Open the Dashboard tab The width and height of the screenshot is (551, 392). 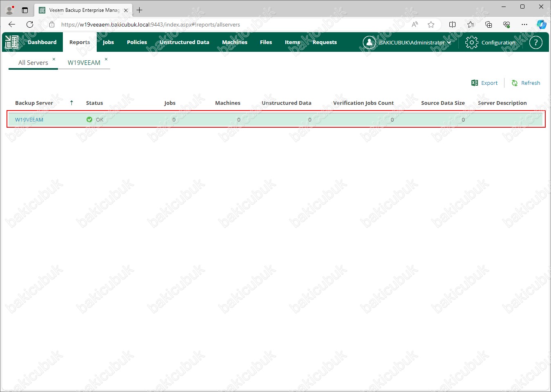tap(42, 42)
